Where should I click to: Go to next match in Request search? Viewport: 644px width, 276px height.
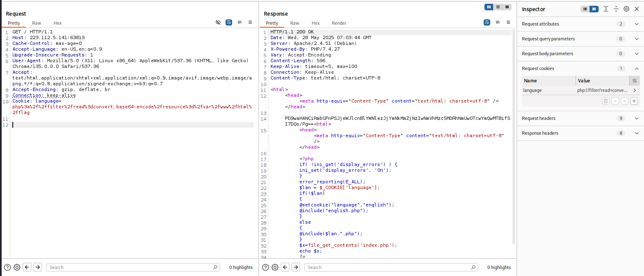(x=38, y=267)
